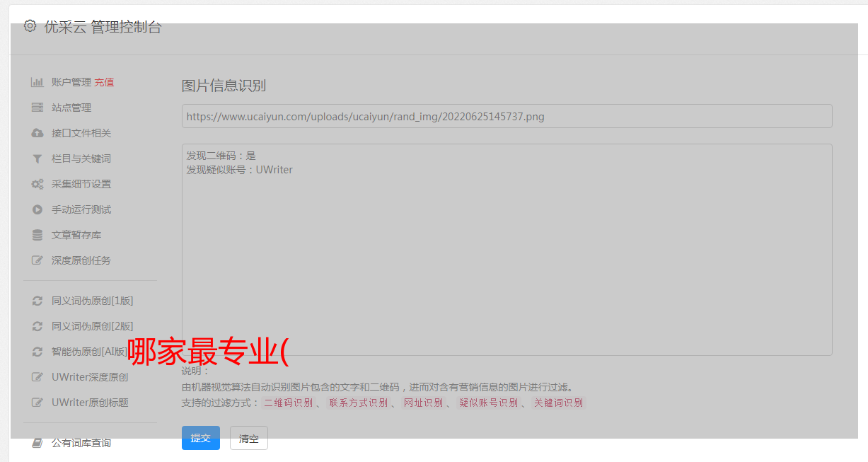Viewport: 868px width, 462px height.
Task: Open 采集细节设置 menu item
Action: pyautogui.click(x=81, y=184)
